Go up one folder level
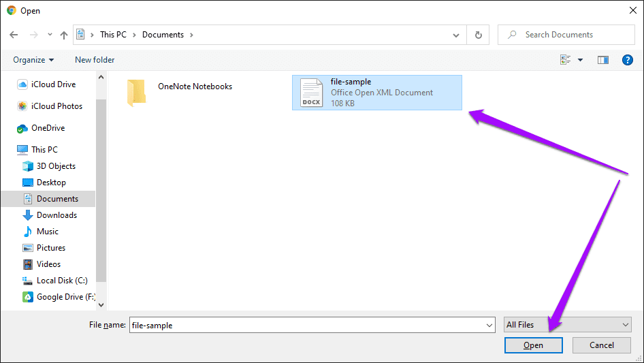 (x=64, y=35)
